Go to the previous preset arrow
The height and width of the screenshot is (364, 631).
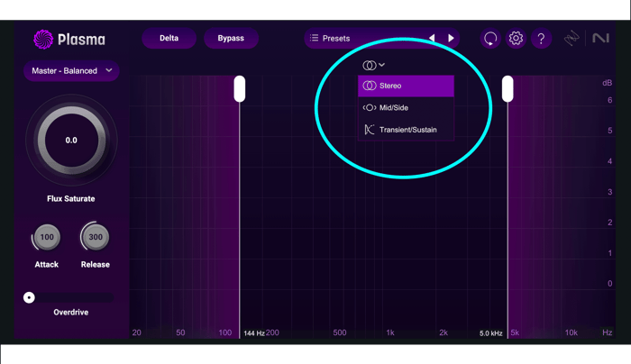click(x=432, y=38)
